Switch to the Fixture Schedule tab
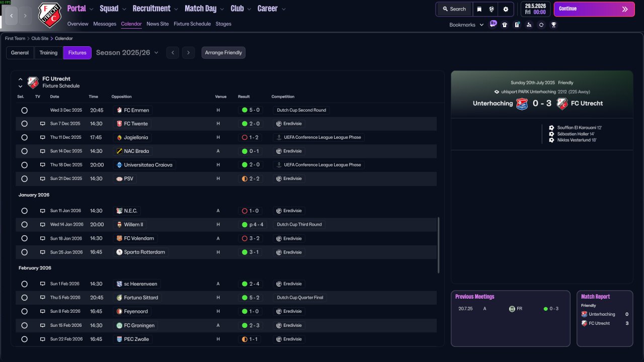This screenshot has height=362, width=644. [x=192, y=24]
